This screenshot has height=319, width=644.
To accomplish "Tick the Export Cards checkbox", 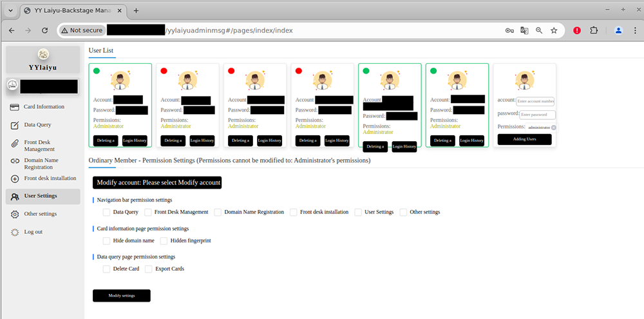I will click(x=149, y=269).
